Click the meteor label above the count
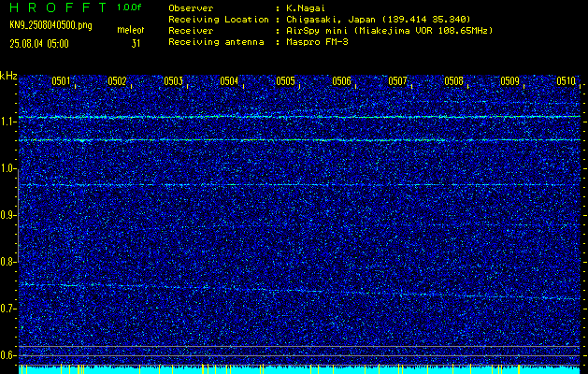The width and height of the screenshot is (588, 374). [x=131, y=30]
